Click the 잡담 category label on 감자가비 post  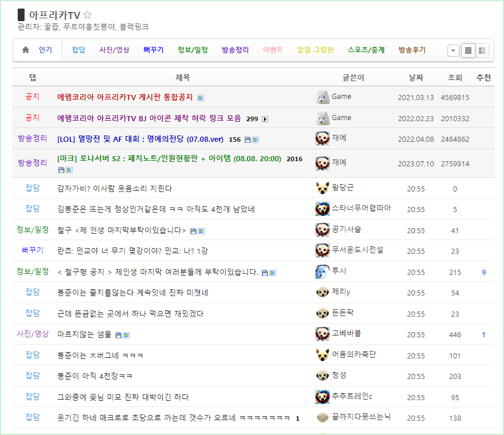pyautogui.click(x=33, y=189)
